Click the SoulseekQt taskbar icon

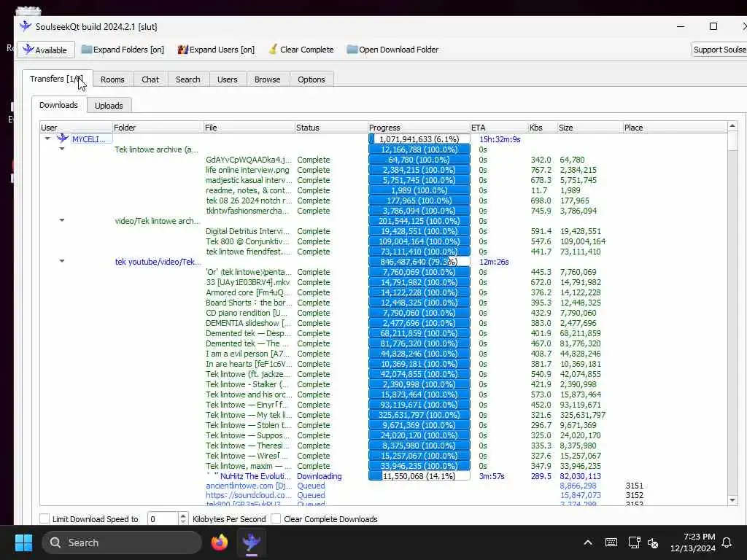point(251,542)
